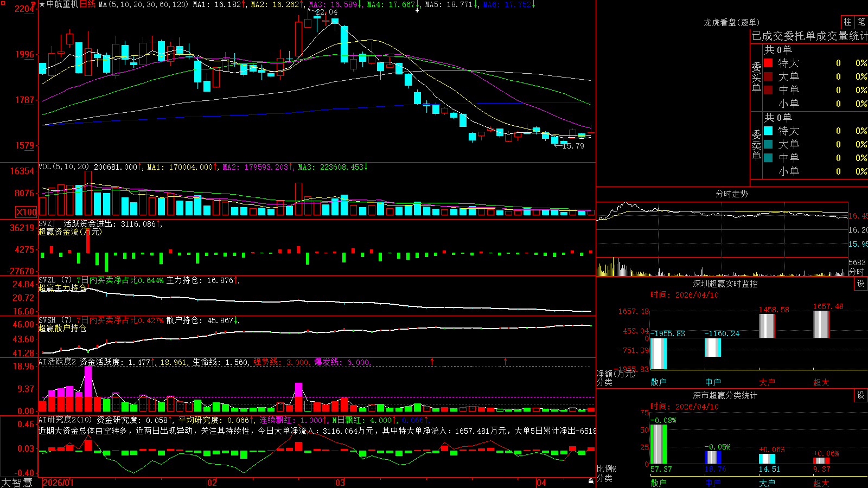Click 大户 label in 实时监控 chart
The image size is (868, 488).
point(767,382)
